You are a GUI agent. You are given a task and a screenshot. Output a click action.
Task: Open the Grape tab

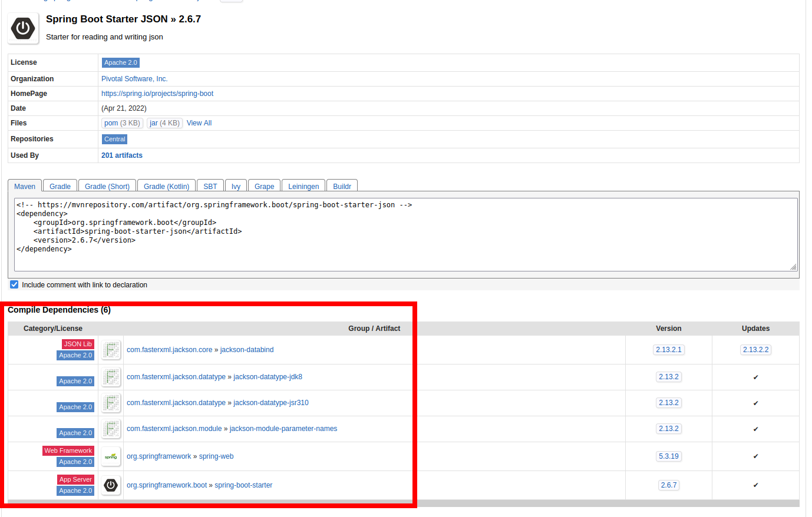[x=265, y=186]
